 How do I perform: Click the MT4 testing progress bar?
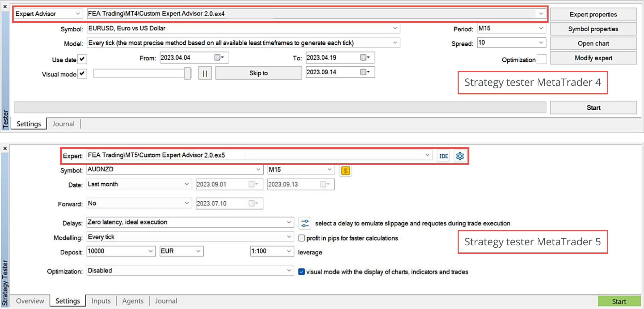pyautogui.click(x=280, y=107)
